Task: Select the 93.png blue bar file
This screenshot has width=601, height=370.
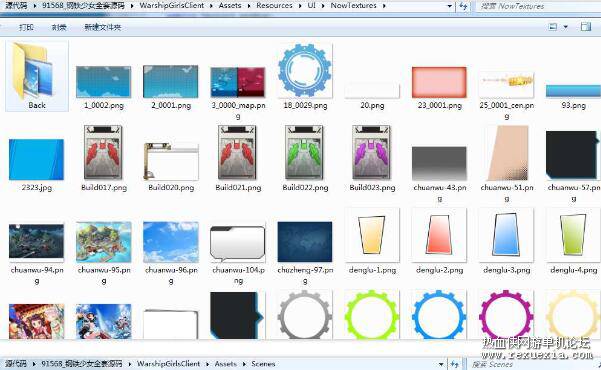Action: pyautogui.click(x=573, y=97)
